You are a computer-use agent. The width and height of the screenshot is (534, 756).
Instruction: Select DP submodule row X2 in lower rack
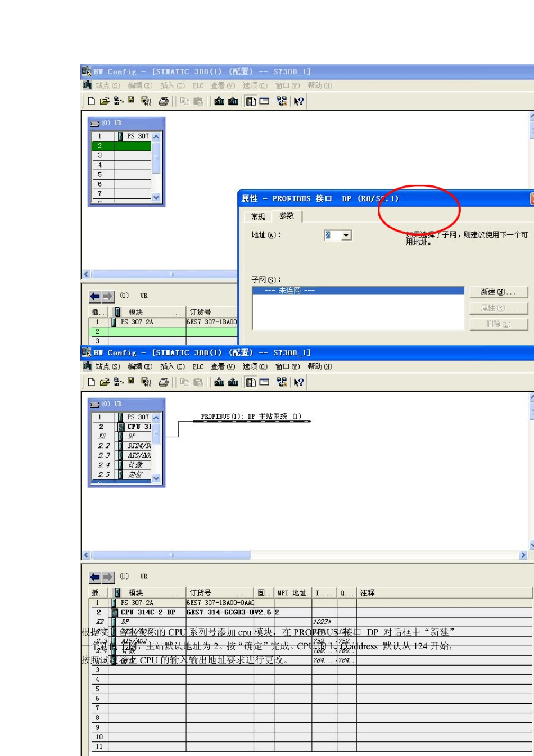121,436
